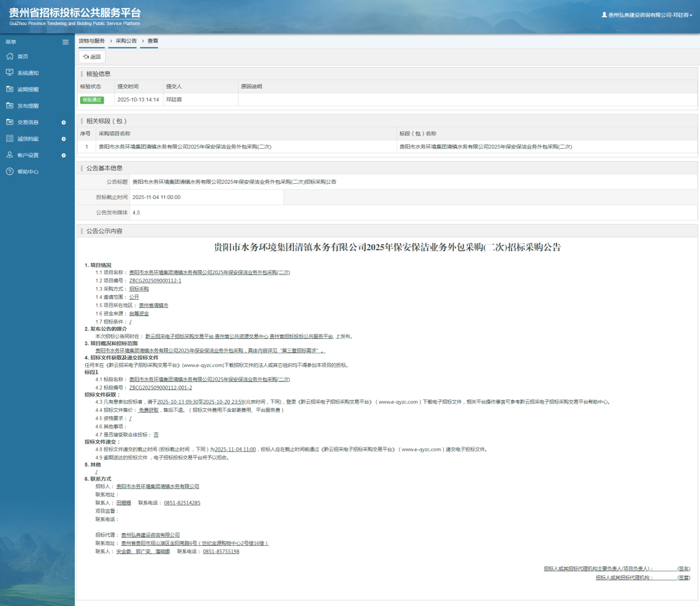This screenshot has height=606, width=700.
Task: Click the 交易信息 sidebar icon
Action: click(x=9, y=122)
